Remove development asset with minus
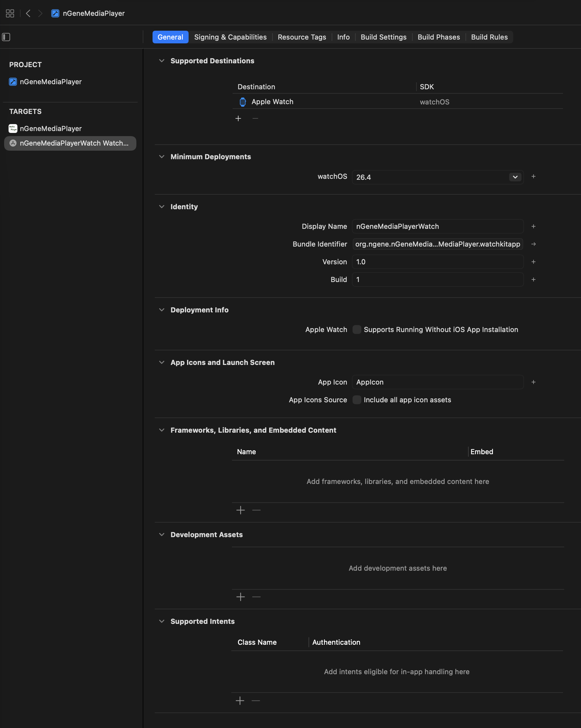581x728 pixels. [x=256, y=597]
